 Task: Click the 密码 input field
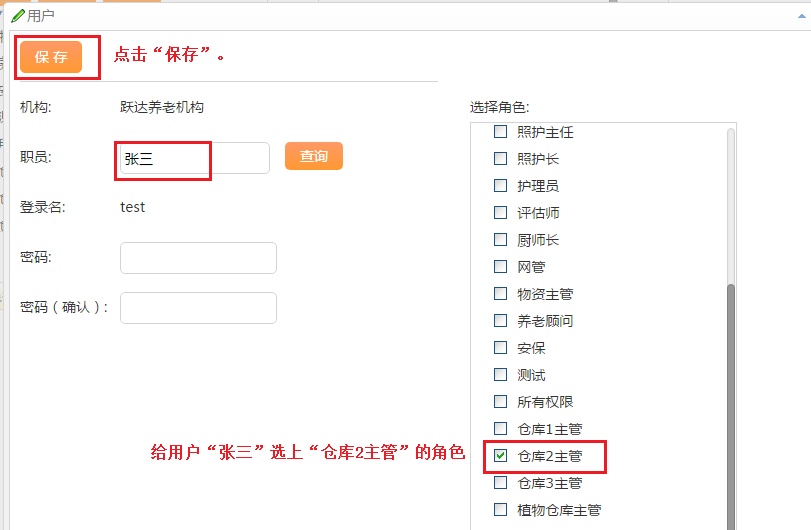199,258
